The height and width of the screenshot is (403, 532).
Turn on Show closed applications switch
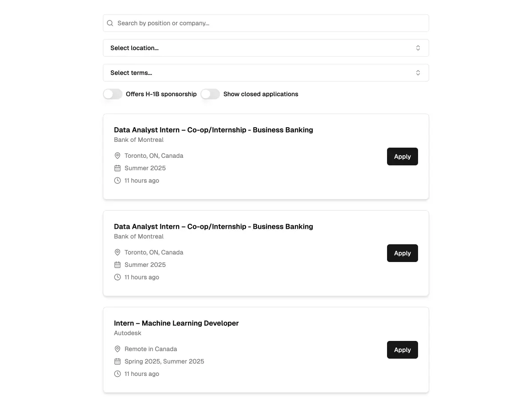[x=210, y=94]
